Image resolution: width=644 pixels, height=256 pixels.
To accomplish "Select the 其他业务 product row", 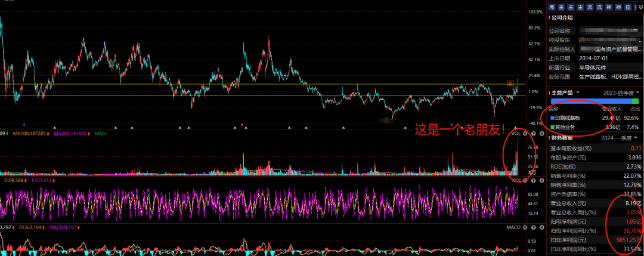I will click(595, 127).
